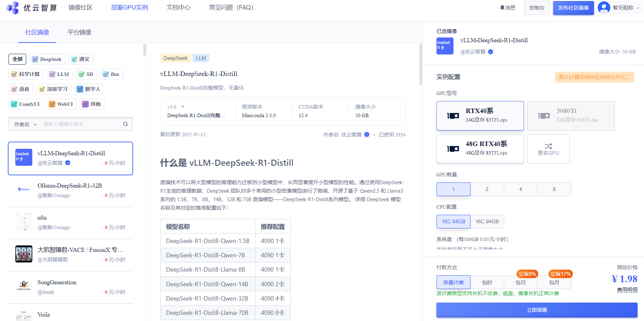644x321 pixels.
Task: Click the 优云智算 logo icon
Action: click(13, 7)
